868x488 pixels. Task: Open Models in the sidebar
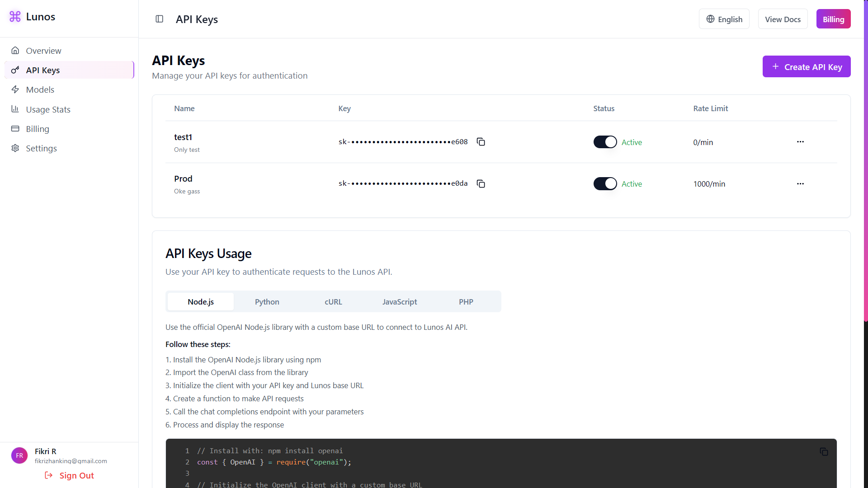click(x=40, y=89)
